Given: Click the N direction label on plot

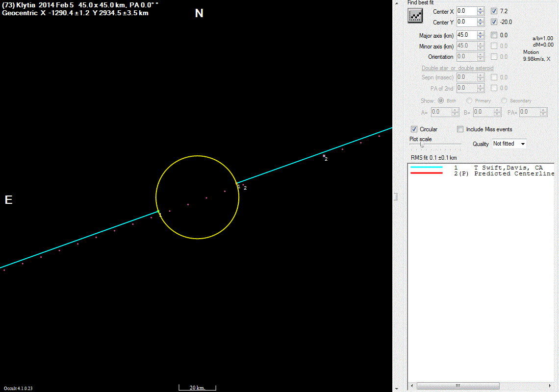Looking at the screenshot, I should pyautogui.click(x=199, y=13).
